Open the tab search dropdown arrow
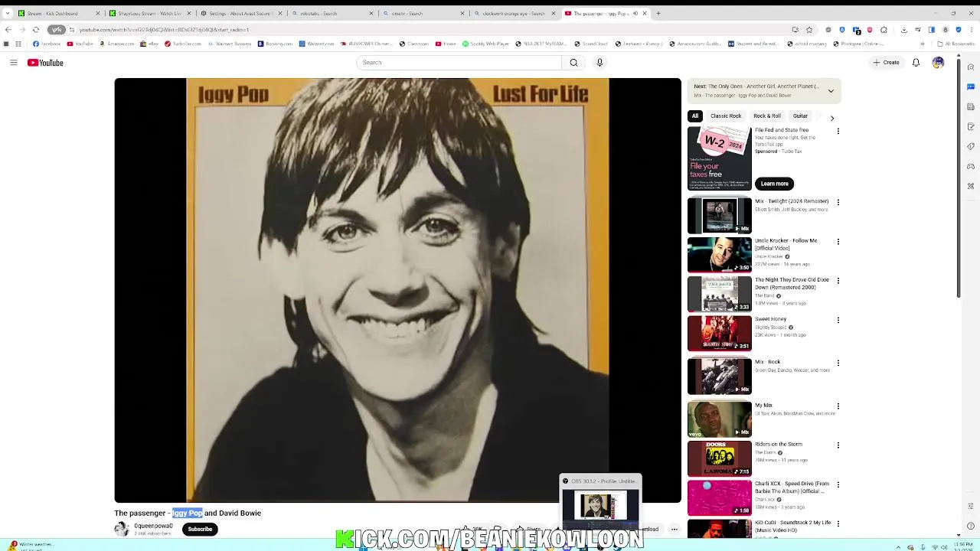 pos(8,13)
